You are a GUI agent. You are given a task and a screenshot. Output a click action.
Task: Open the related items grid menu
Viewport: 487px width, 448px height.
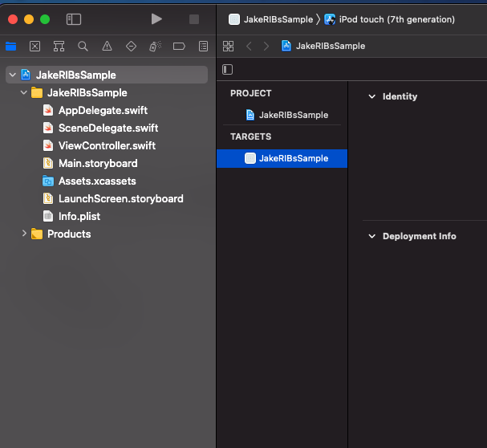point(229,47)
